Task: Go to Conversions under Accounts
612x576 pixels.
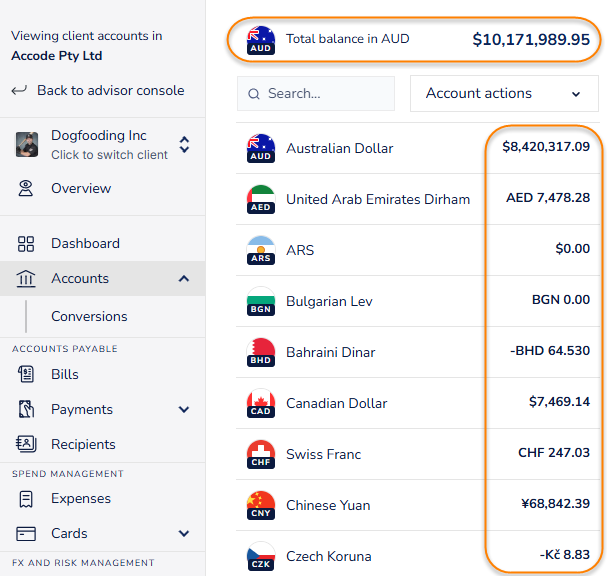Action: pos(89,316)
